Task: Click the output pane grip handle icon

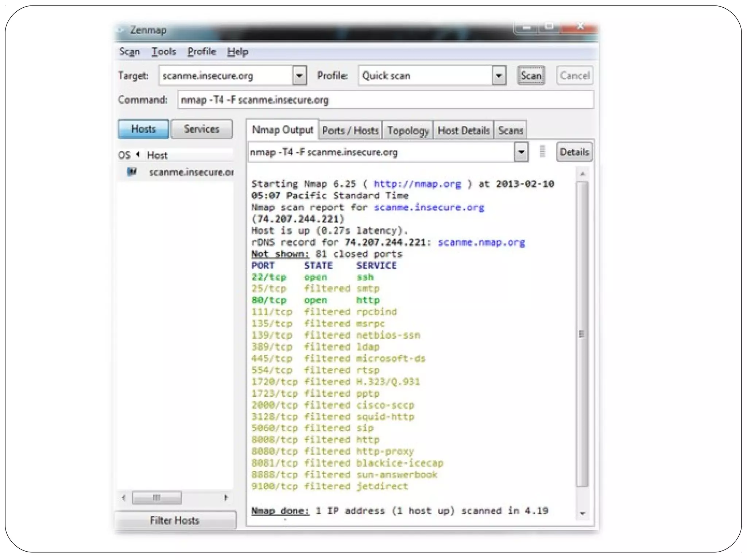Action: point(542,151)
